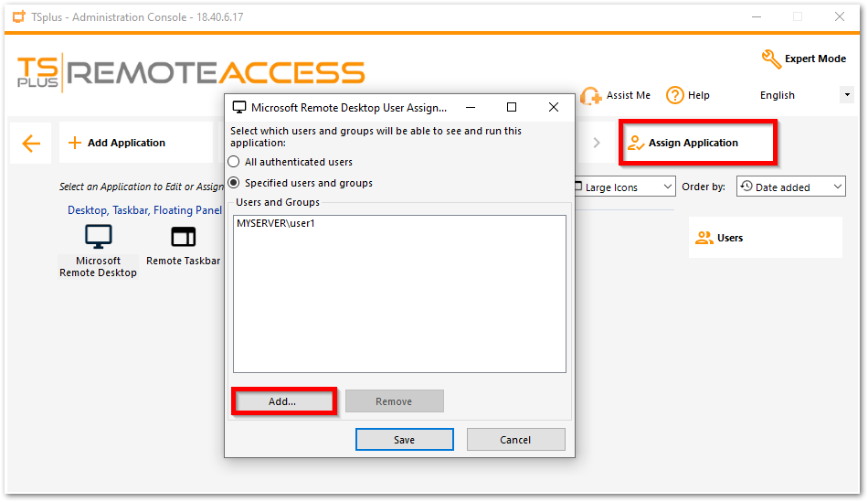Expand the Large Icons view dropdown

pyautogui.click(x=625, y=187)
